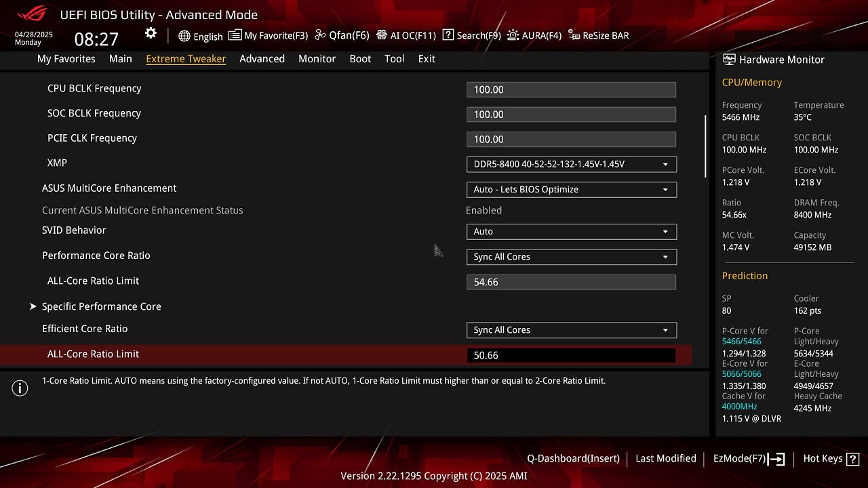
Task: Change language via the English globe icon
Action: click(201, 36)
